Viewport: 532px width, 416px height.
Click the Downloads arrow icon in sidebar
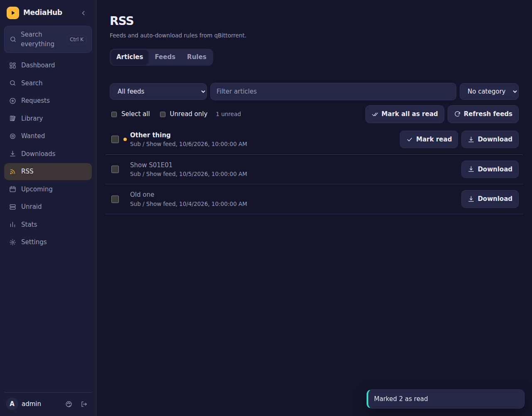pos(13,154)
